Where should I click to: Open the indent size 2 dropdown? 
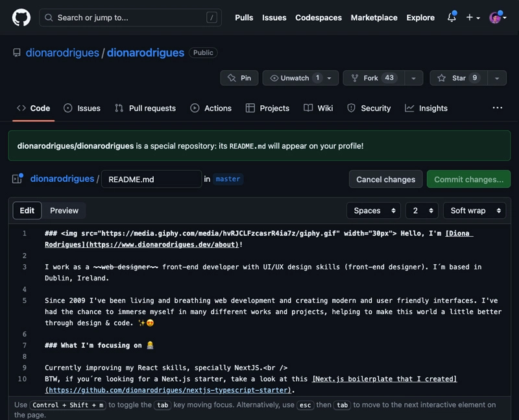[x=422, y=210]
